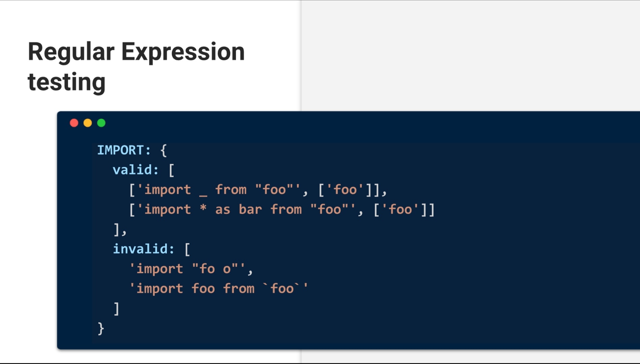Click the '],' closing the valid array

coord(120,230)
